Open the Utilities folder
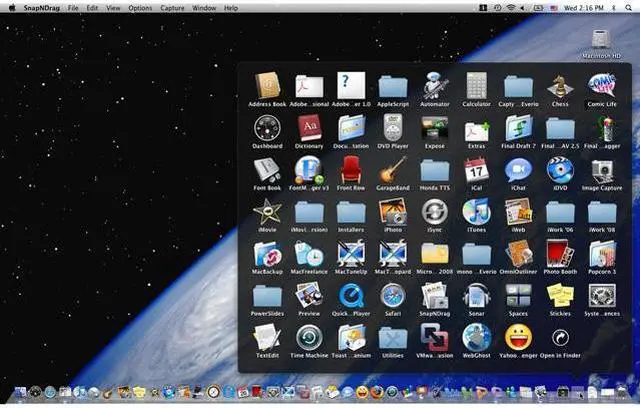This screenshot has width=640, height=408. pyautogui.click(x=393, y=338)
